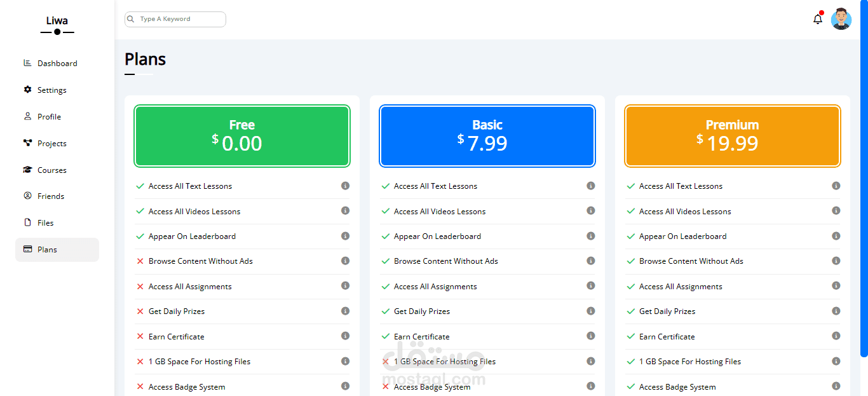Open the user avatar profile picture

(841, 19)
